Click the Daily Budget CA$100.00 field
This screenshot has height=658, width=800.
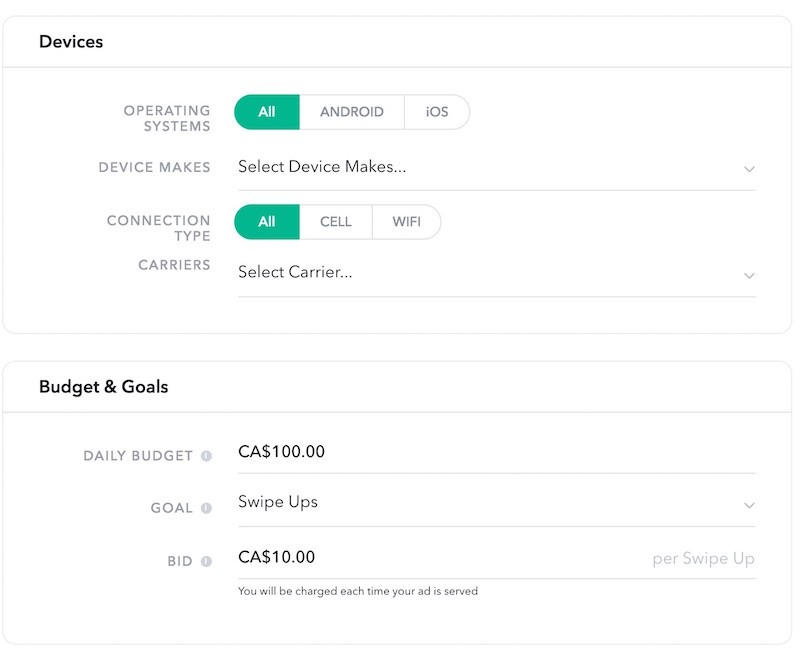[x=496, y=452]
